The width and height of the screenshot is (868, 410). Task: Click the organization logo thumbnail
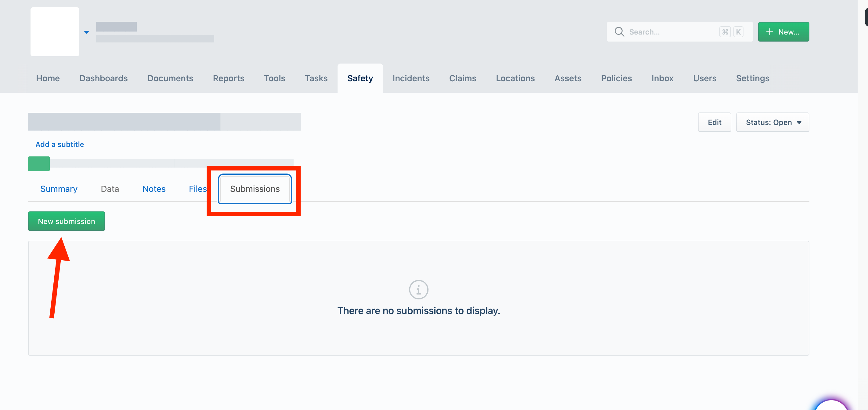[55, 32]
